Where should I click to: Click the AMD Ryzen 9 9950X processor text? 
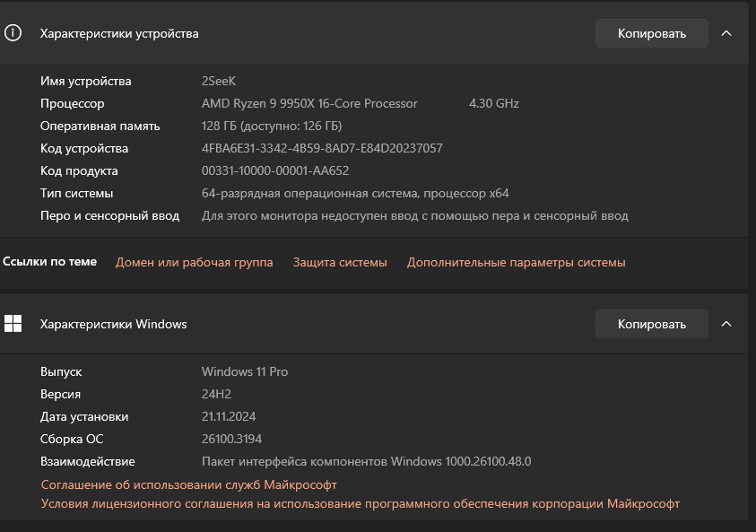[x=309, y=103]
